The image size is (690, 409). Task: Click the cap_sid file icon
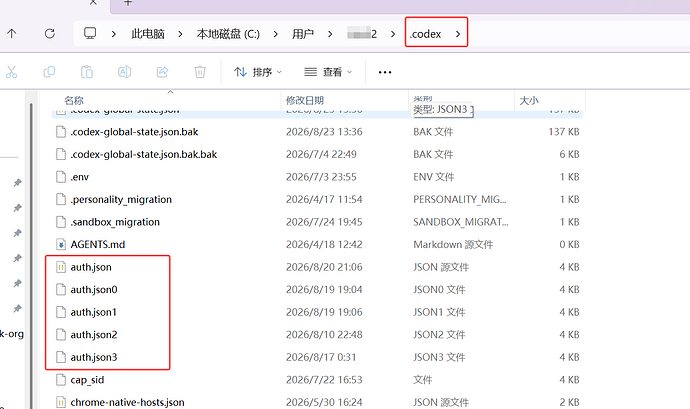click(x=61, y=380)
